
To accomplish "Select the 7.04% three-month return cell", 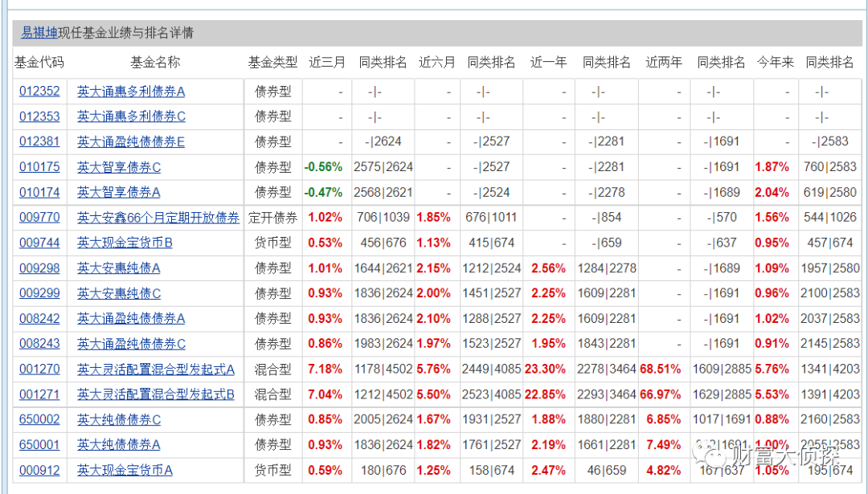I will coord(325,394).
